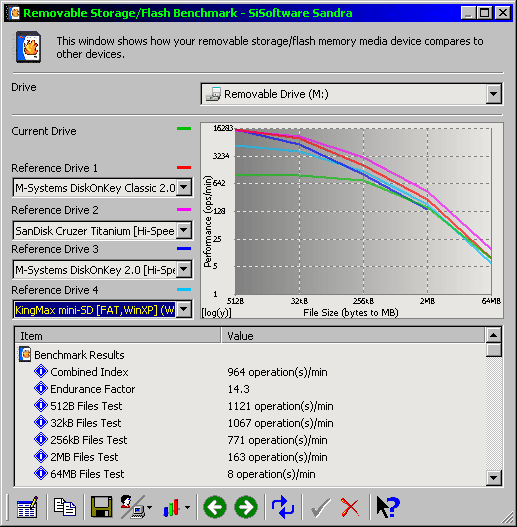Expand Reference Drive 4 KingMax mini-SD list
This screenshot has height=527, width=517.
pyautogui.click(x=184, y=309)
